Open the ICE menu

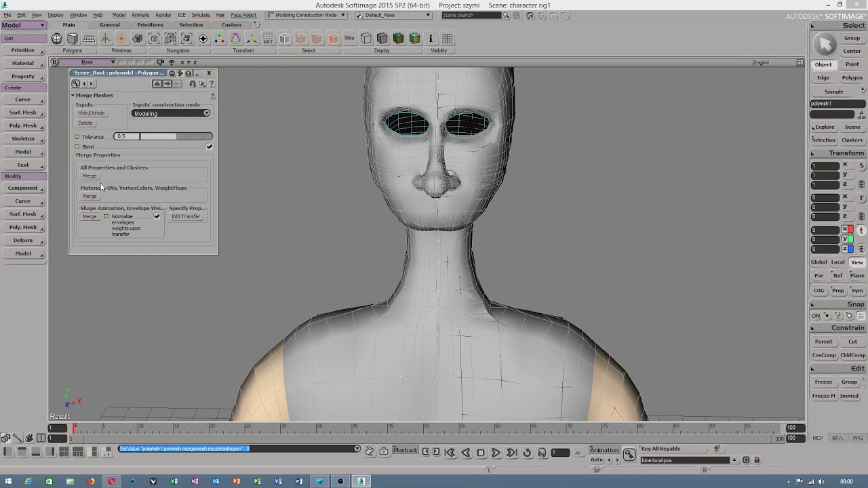click(182, 15)
